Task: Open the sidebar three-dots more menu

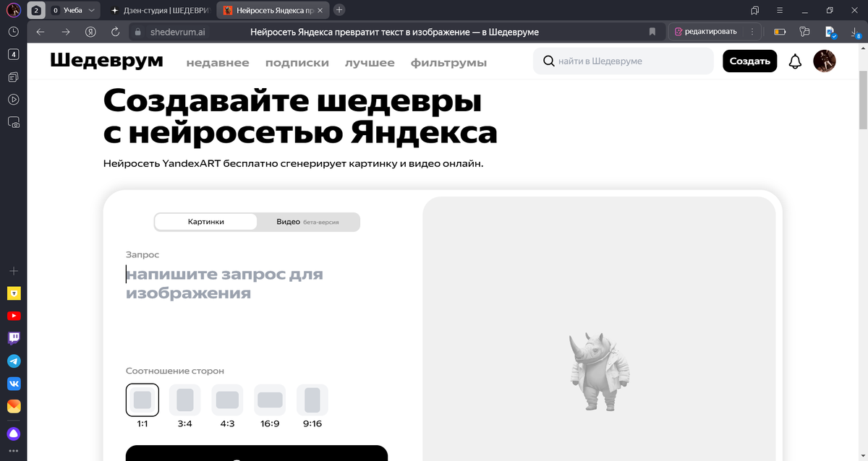Action: pyautogui.click(x=14, y=451)
